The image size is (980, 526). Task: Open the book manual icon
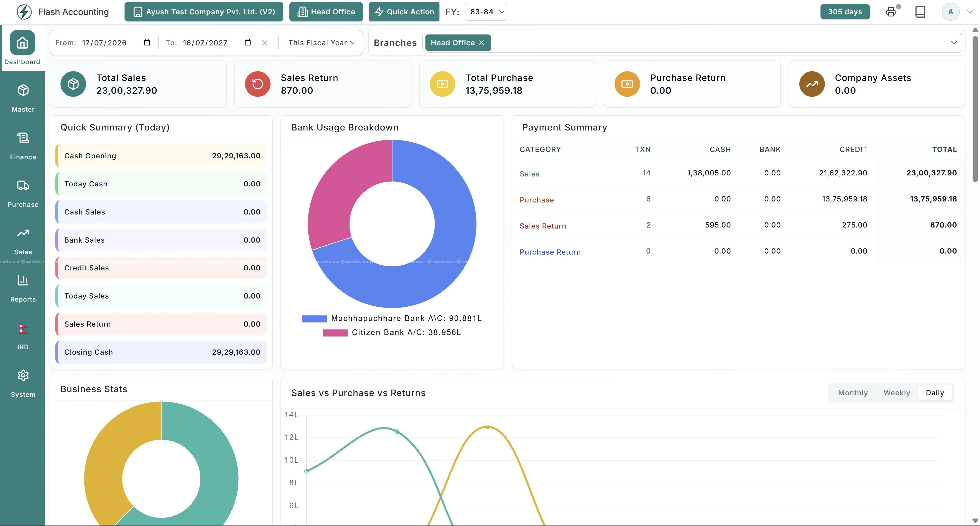point(920,12)
